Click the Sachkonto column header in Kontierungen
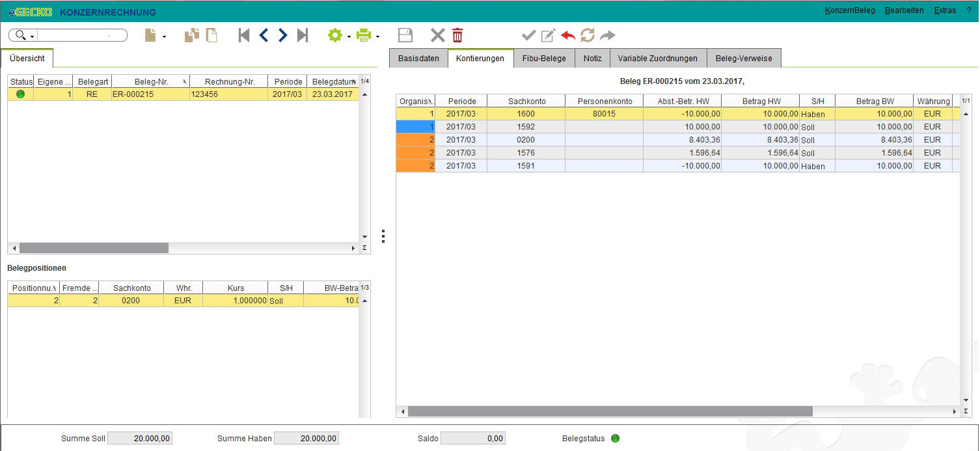This screenshot has width=980, height=451. (x=526, y=101)
